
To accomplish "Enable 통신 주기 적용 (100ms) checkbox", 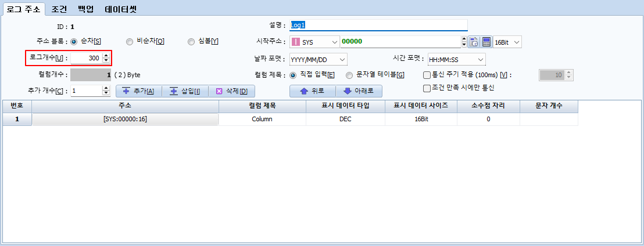I will 427,75.
